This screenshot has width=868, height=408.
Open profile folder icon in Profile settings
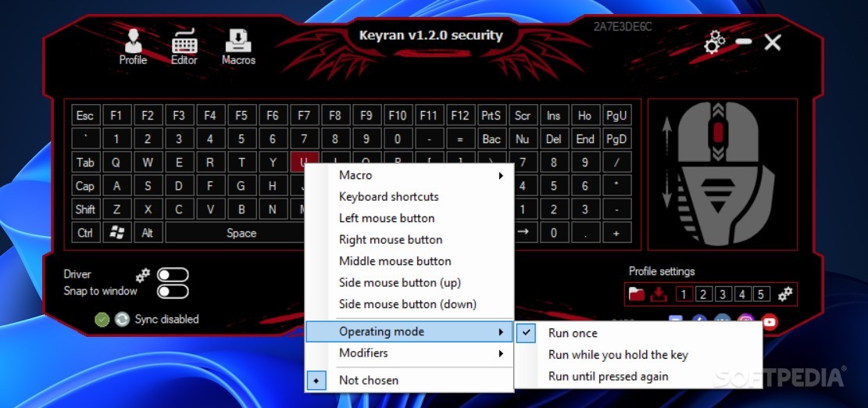click(x=637, y=294)
